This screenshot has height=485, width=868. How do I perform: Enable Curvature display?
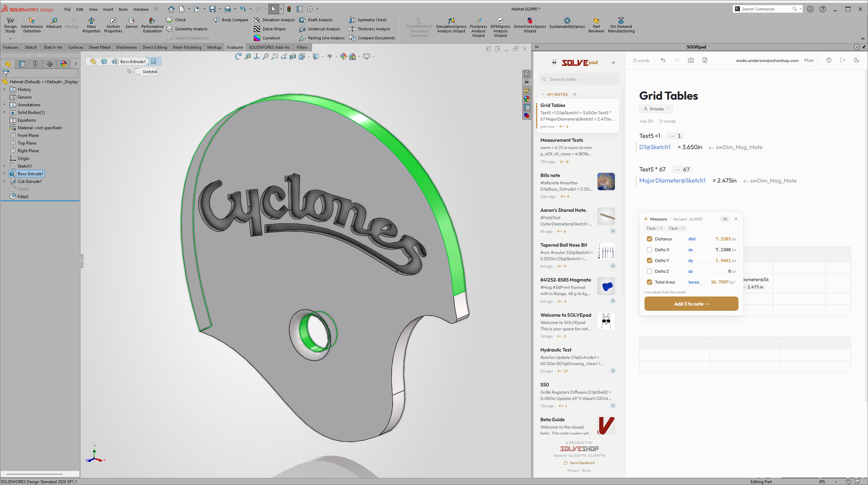[x=267, y=38]
